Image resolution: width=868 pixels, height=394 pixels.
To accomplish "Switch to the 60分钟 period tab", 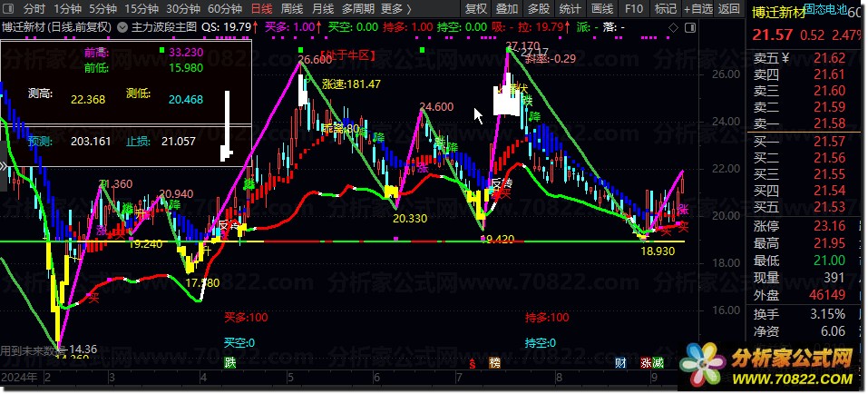I will click(225, 9).
